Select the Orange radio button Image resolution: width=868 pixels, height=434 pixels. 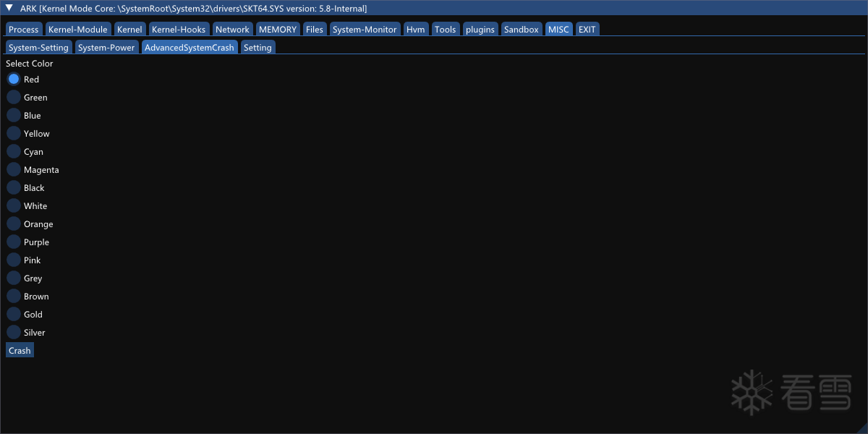click(14, 224)
